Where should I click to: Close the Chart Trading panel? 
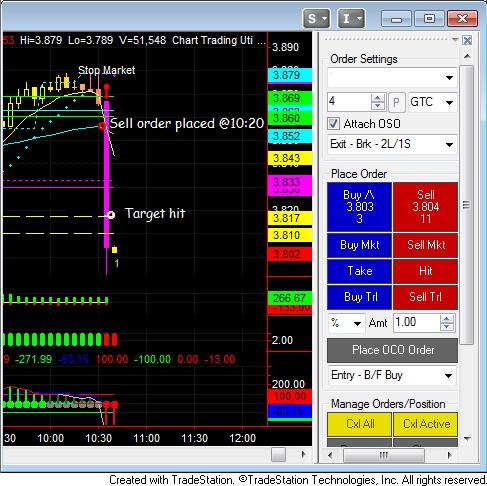click(467, 41)
